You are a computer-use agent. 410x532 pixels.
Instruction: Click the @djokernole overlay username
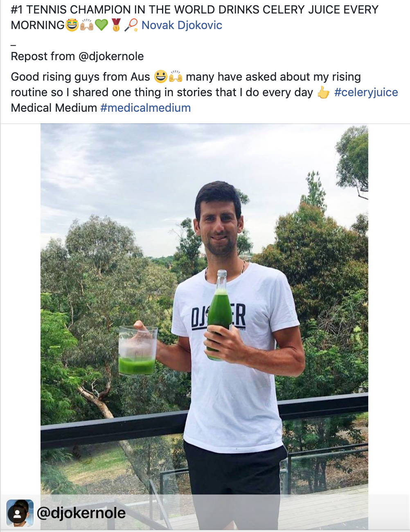[81, 513]
